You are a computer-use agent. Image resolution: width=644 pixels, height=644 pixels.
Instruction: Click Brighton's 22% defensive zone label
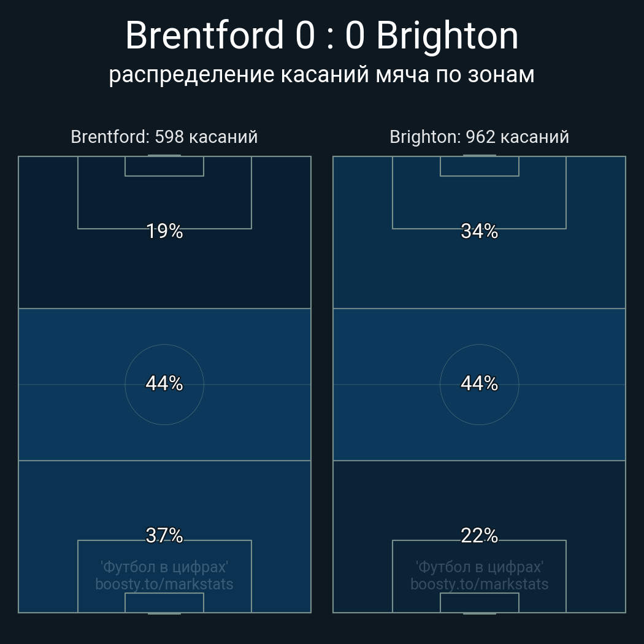tap(479, 535)
